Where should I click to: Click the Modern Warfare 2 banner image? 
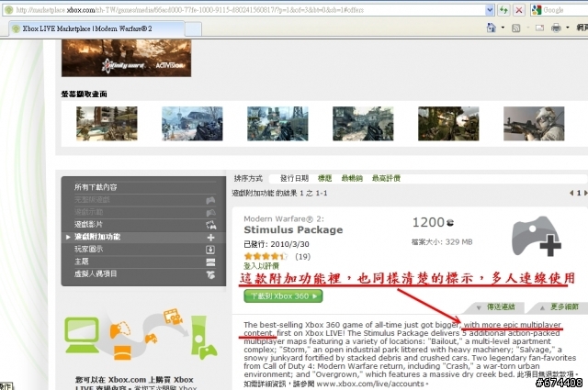coord(127,58)
